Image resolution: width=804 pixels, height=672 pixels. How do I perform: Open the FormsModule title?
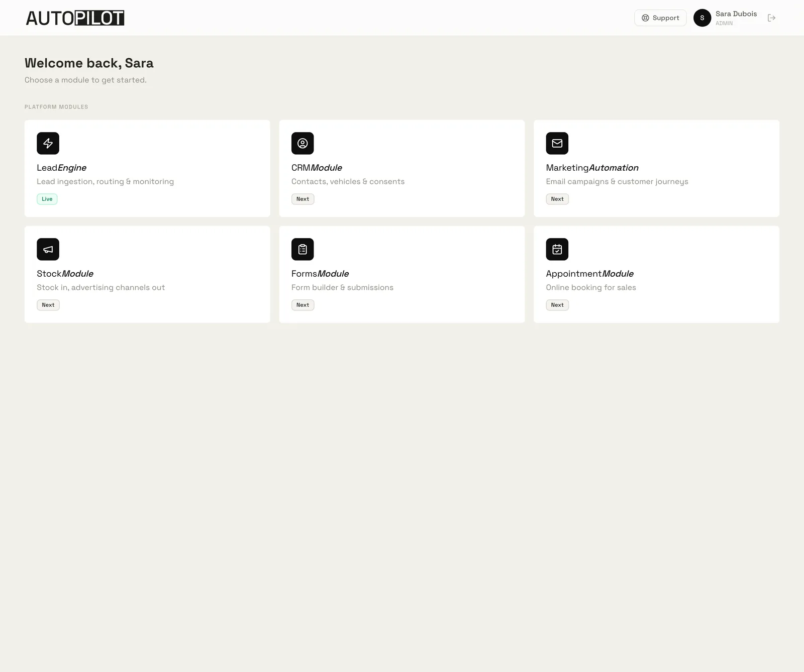click(320, 274)
